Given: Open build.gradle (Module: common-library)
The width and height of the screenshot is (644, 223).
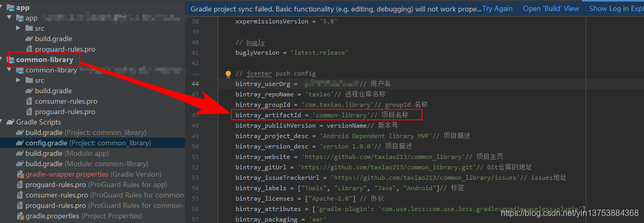Looking at the screenshot, I should 87,164.
